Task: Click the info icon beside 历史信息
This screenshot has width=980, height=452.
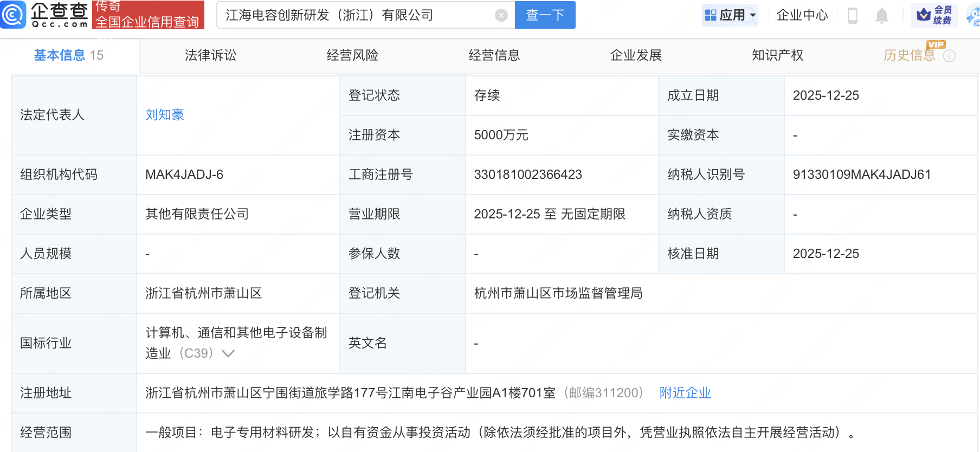Action: pos(949,56)
